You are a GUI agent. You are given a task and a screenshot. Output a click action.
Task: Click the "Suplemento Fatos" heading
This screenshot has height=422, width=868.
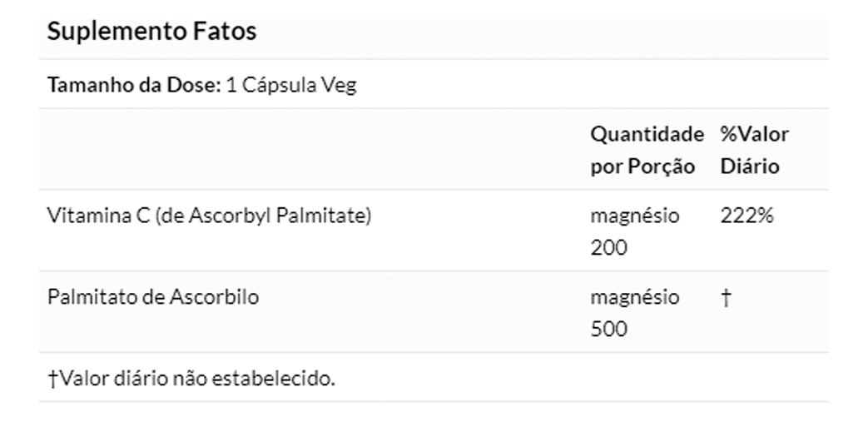coord(151,32)
